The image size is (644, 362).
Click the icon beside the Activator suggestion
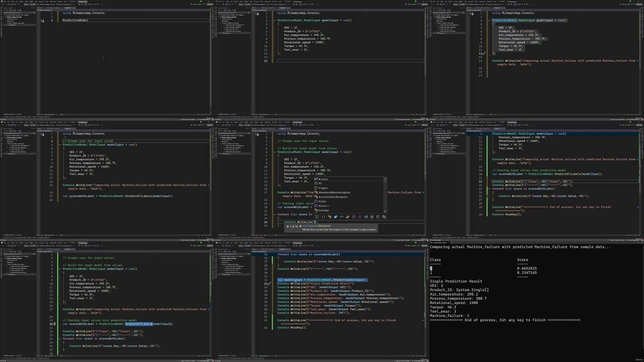coord(316,210)
